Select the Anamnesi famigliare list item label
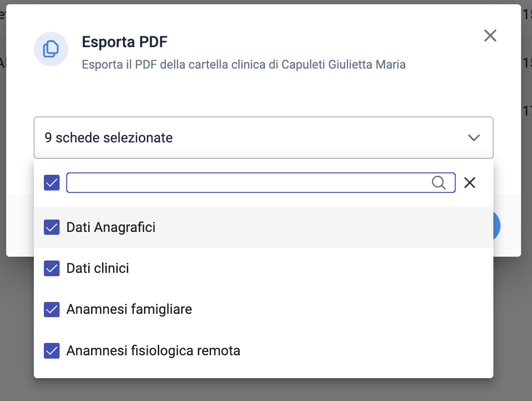The image size is (532, 401). pos(129,310)
